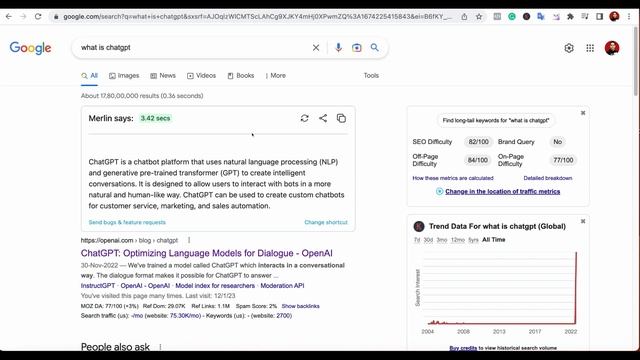Copy Merlin's answer to clipboard

point(341,118)
